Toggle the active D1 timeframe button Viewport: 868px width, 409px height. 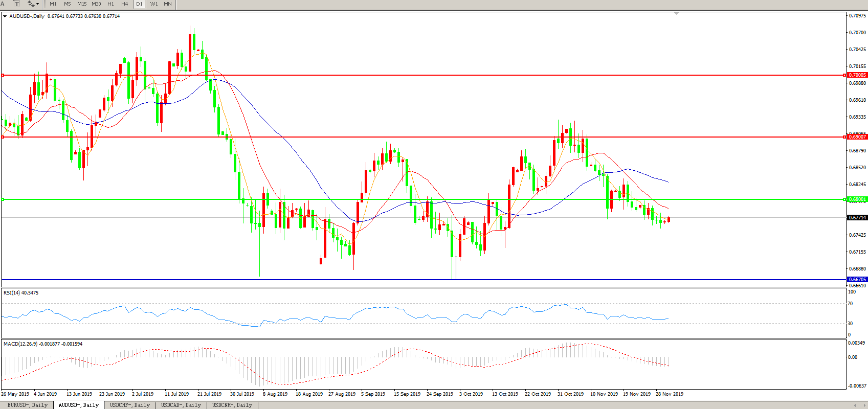pos(139,4)
